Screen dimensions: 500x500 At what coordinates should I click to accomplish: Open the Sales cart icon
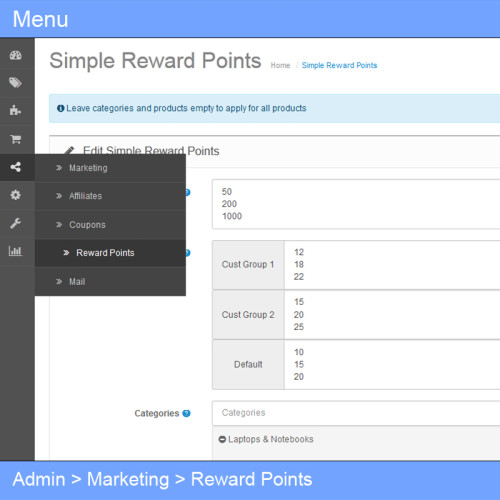(x=16, y=139)
